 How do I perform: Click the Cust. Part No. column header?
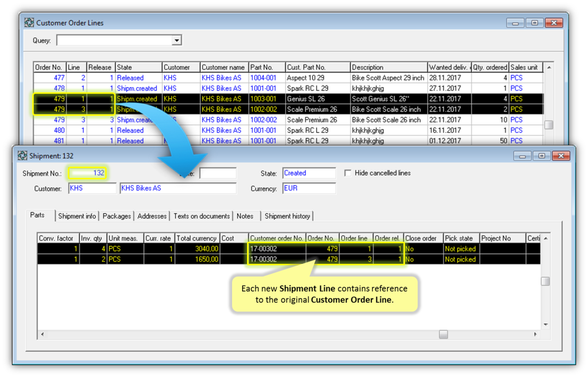[318, 67]
